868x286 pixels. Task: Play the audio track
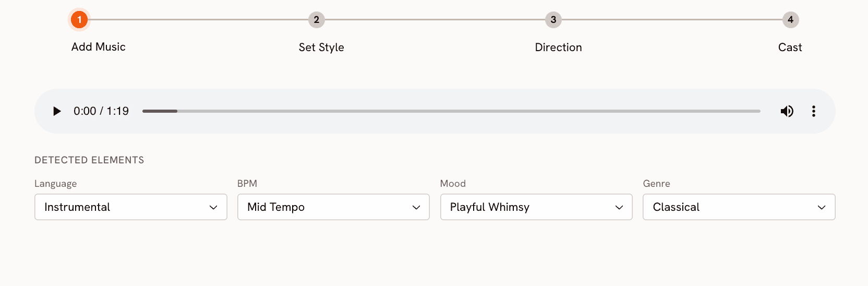pyautogui.click(x=57, y=111)
